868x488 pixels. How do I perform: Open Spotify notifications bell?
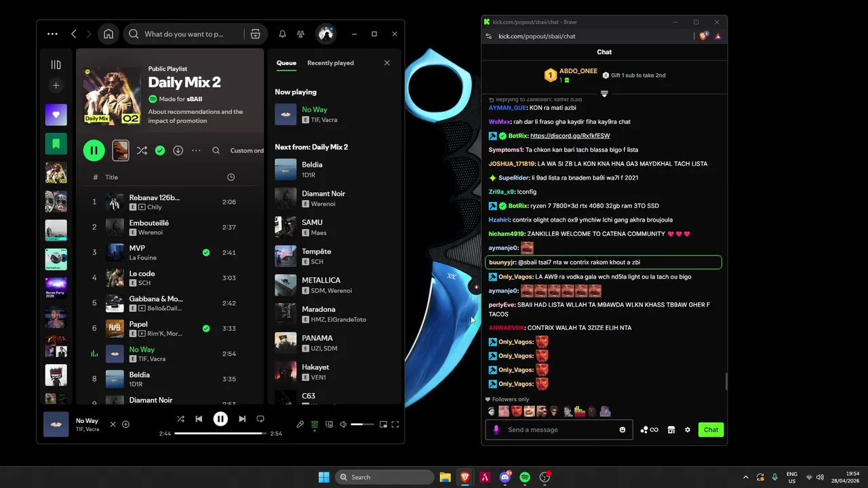[282, 34]
